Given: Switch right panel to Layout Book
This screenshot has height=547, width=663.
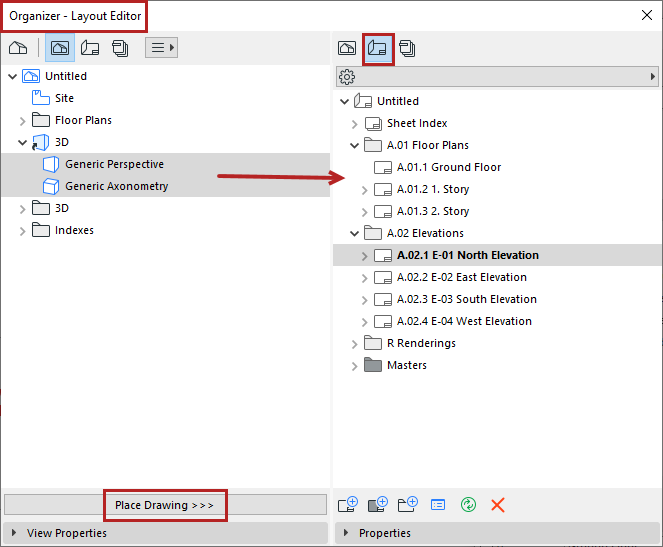Looking at the screenshot, I should [x=378, y=49].
